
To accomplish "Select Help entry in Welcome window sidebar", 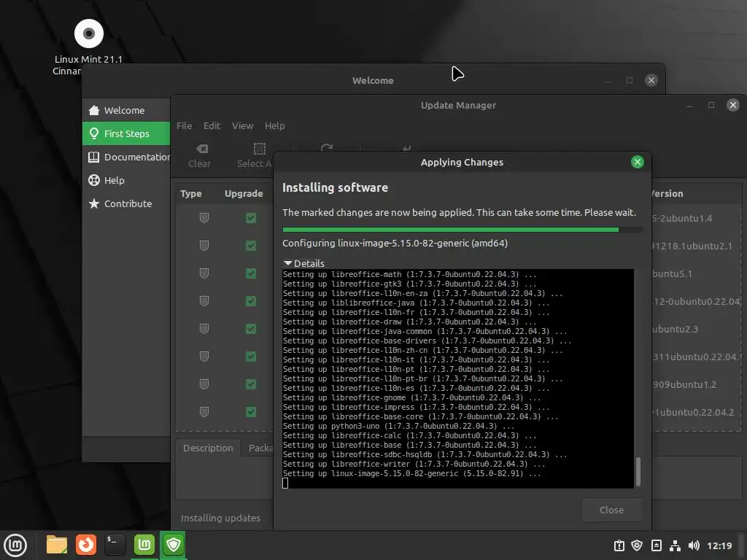I will coord(125,181).
